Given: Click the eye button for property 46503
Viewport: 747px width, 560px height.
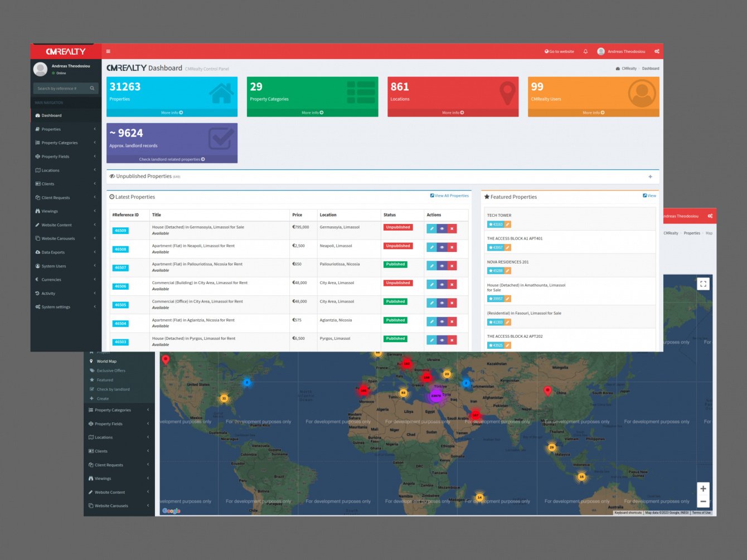Looking at the screenshot, I should coord(442,340).
